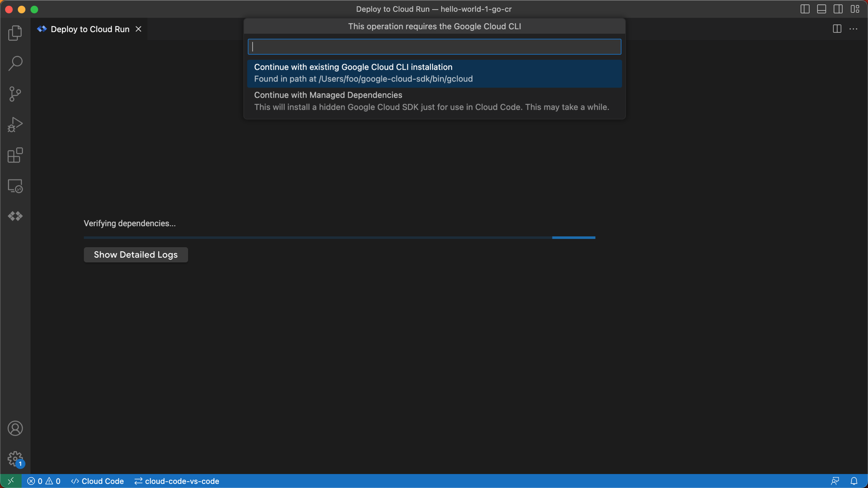Click Cloud Code status bar item

(x=97, y=481)
